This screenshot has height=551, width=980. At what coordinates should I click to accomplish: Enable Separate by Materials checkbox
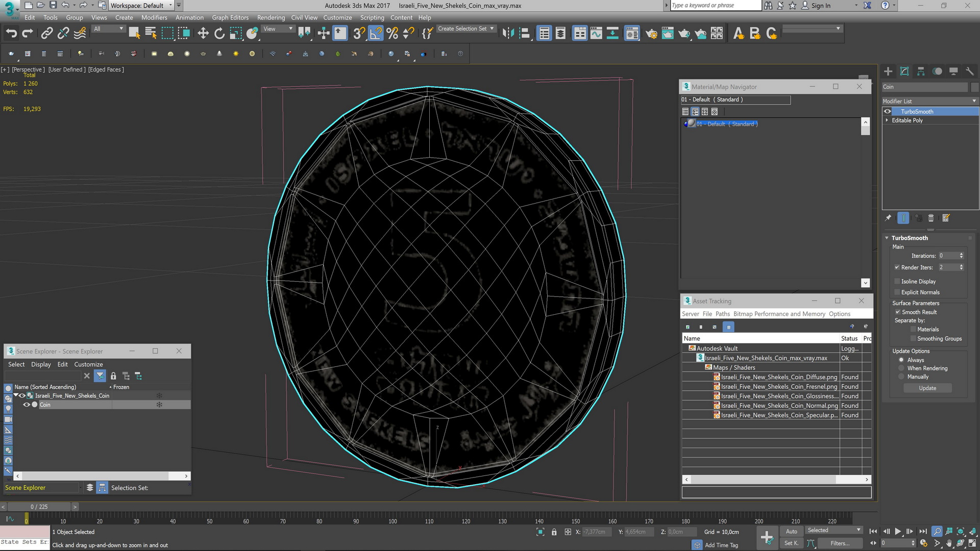click(913, 329)
